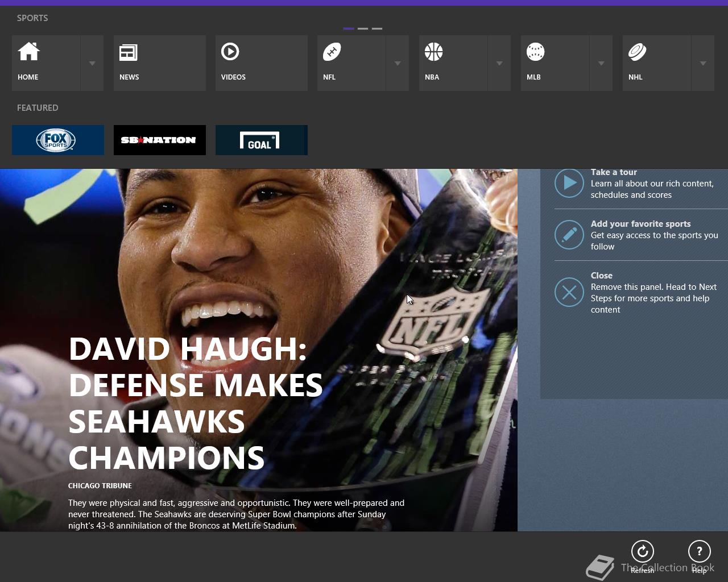Open the SB Nation featured source

(160, 140)
